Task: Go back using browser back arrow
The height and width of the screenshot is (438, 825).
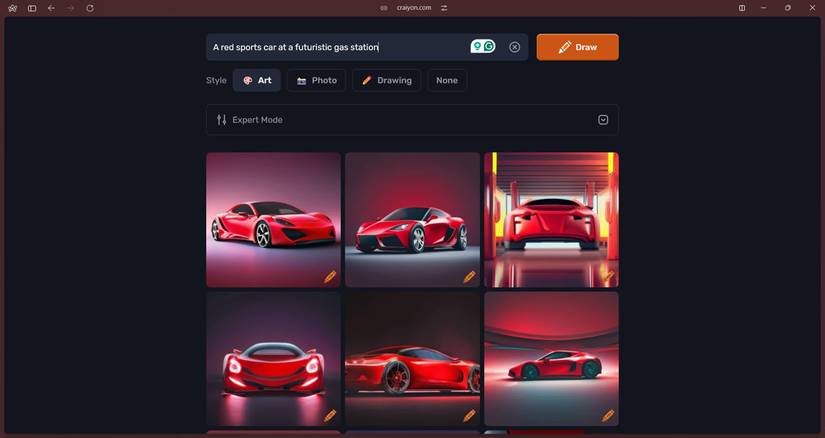Action: click(51, 8)
